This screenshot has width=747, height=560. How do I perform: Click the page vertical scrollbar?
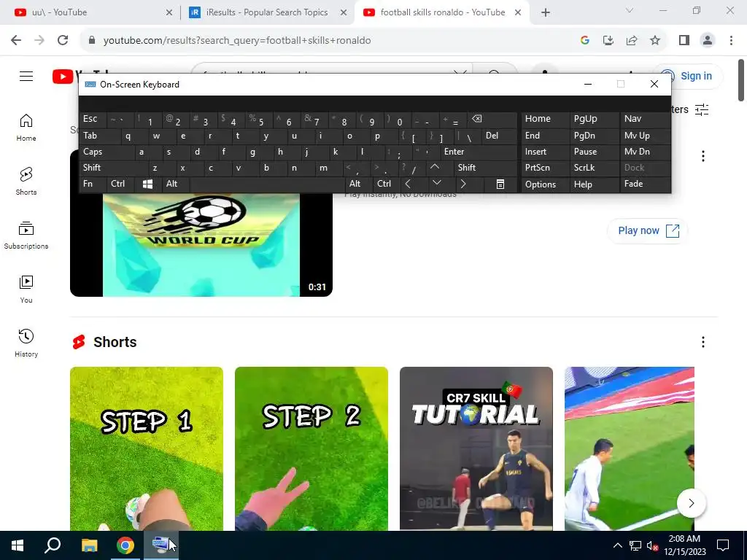pos(741,80)
